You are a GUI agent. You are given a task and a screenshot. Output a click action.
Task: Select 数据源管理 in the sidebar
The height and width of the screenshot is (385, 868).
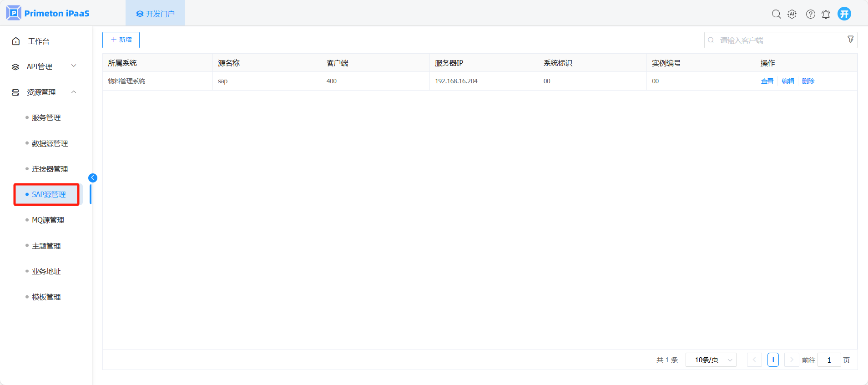pos(50,144)
